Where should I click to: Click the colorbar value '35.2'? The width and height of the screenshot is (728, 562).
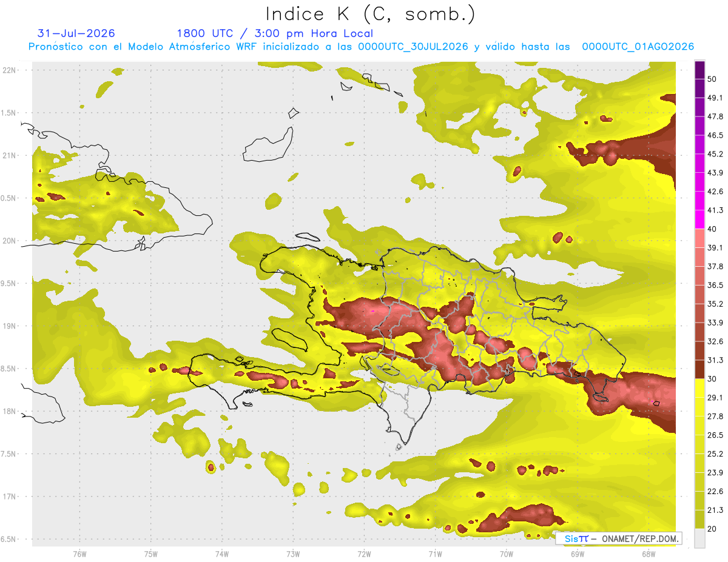(715, 304)
